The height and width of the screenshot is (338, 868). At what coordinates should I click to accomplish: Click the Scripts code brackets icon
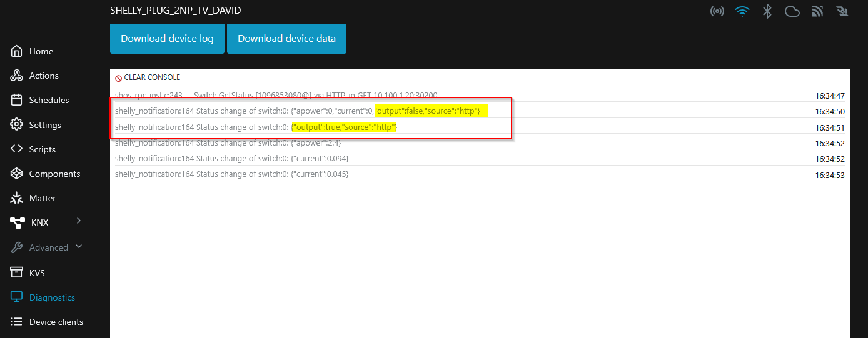pyautogui.click(x=17, y=149)
